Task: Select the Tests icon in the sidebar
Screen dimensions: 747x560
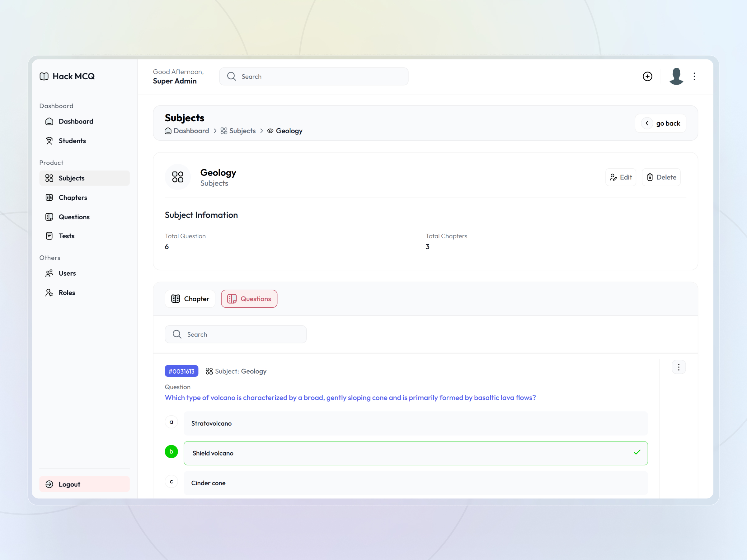Action: click(49, 236)
